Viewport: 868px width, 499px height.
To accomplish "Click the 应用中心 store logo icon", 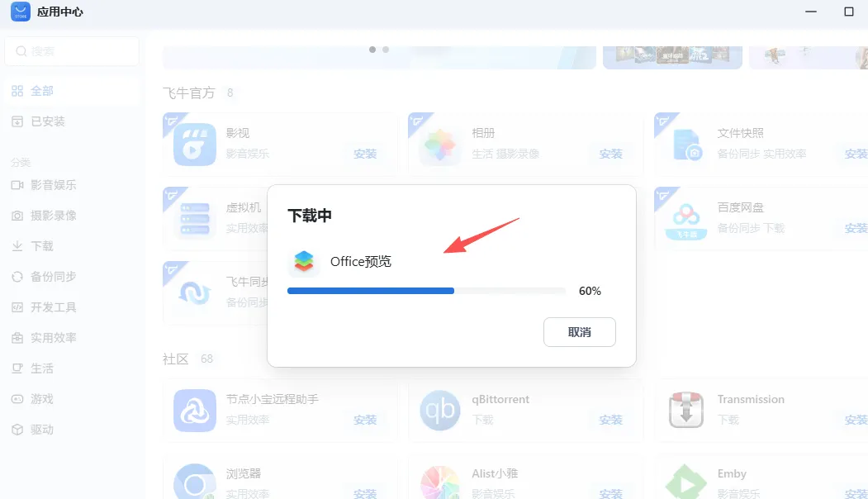I will 21,11.
